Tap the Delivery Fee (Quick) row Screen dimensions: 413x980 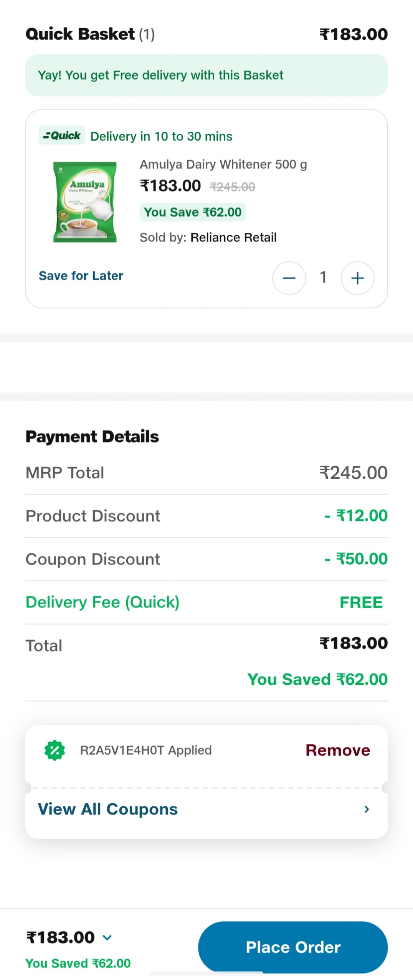[206, 602]
